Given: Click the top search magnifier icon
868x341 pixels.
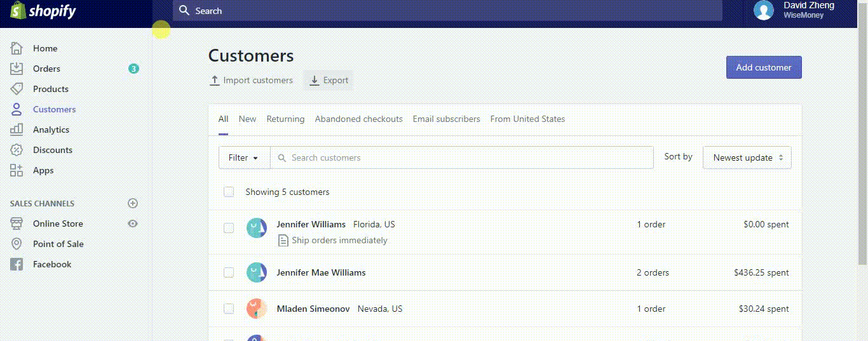Looking at the screenshot, I should point(184,11).
